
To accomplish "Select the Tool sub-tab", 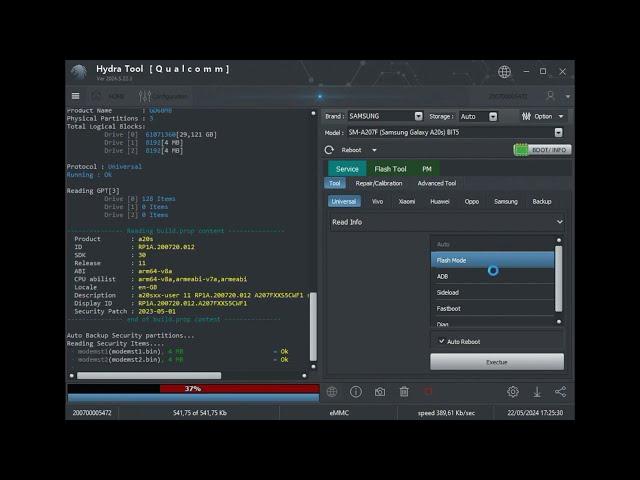I will 335,183.
